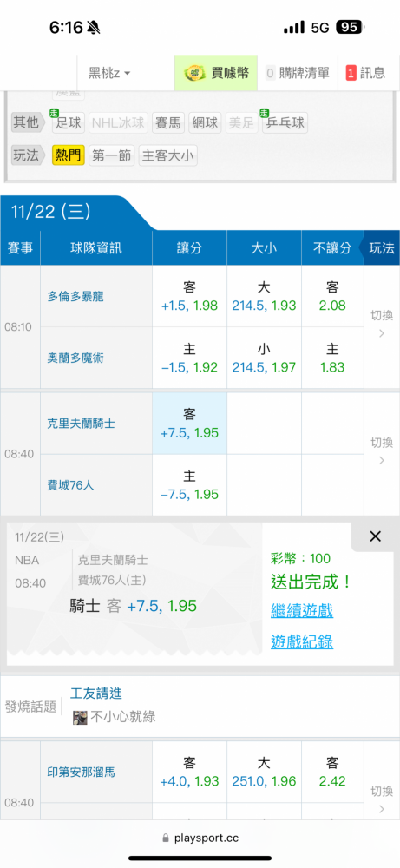The image size is (400, 868).
Task: Select 主客大小 play type filter
Action: coord(167,155)
